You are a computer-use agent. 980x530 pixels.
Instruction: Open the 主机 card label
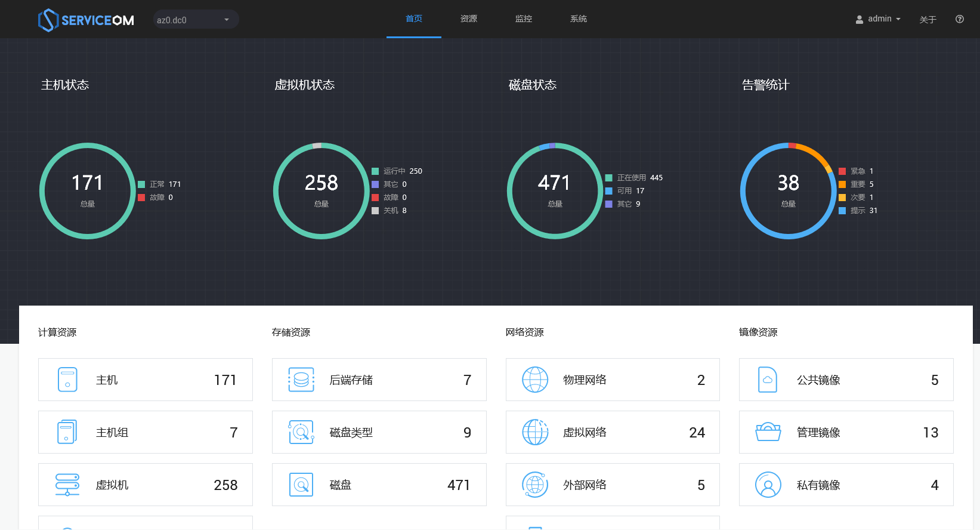107,380
